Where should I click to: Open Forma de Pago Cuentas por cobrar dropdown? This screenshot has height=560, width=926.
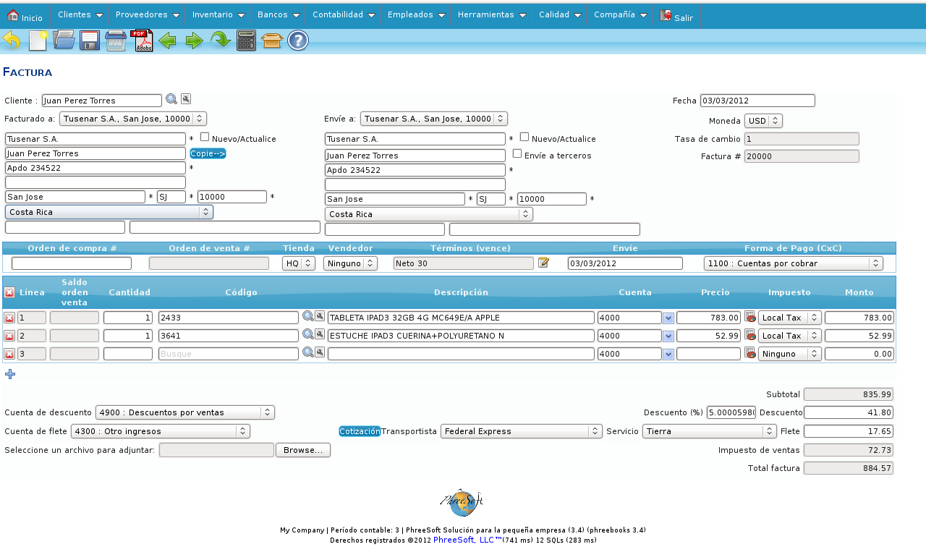click(794, 263)
